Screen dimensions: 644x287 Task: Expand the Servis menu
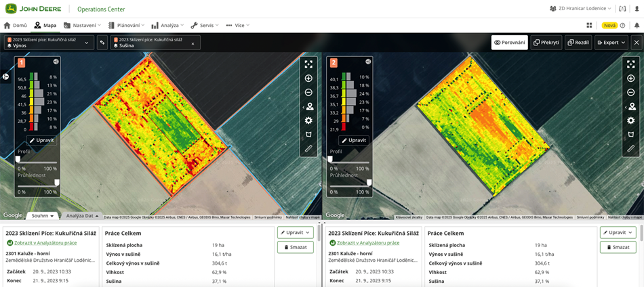click(205, 26)
